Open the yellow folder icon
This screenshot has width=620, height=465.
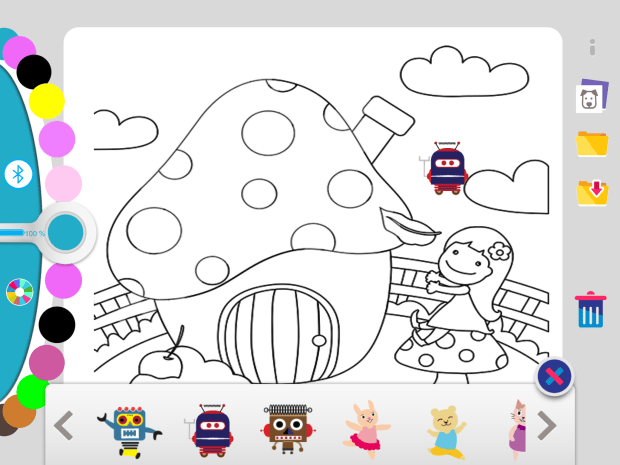pyautogui.click(x=592, y=144)
